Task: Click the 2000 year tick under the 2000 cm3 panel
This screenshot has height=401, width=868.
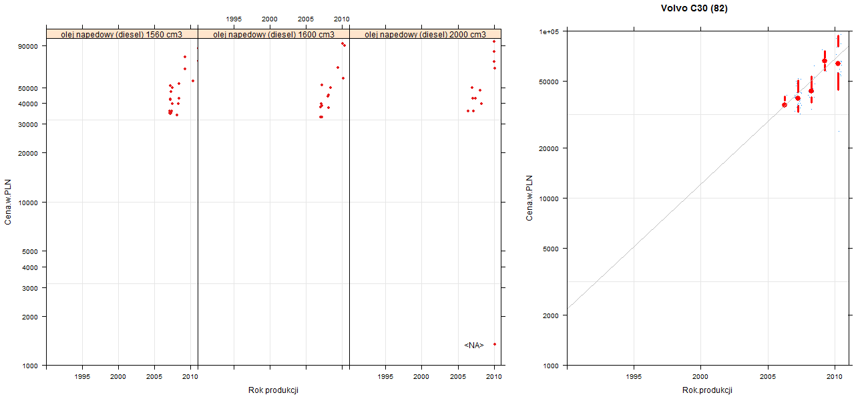Action: 421,377
